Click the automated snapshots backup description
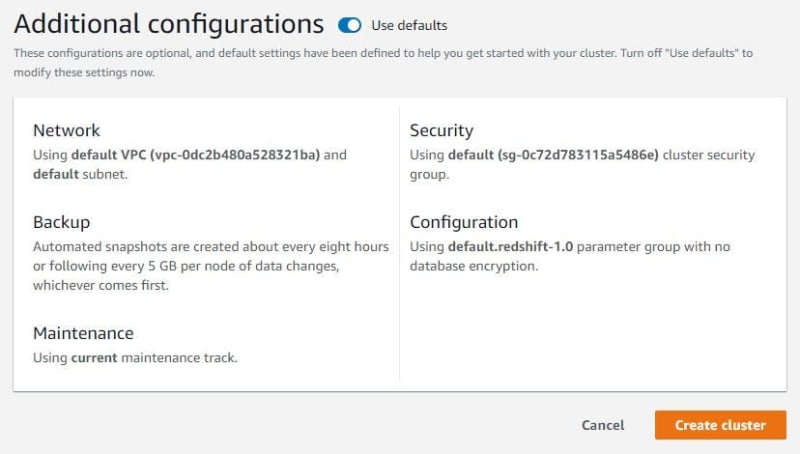 [x=211, y=266]
